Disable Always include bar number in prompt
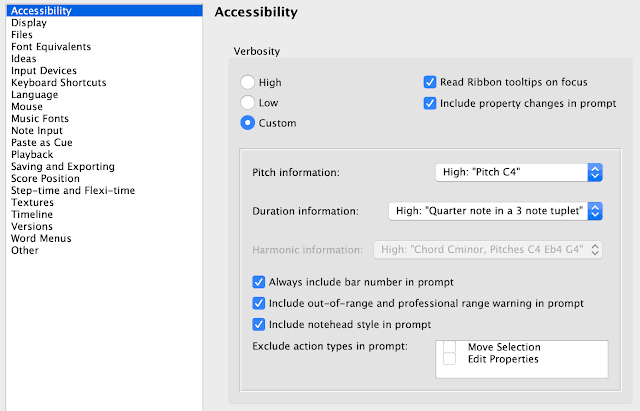 tap(259, 282)
